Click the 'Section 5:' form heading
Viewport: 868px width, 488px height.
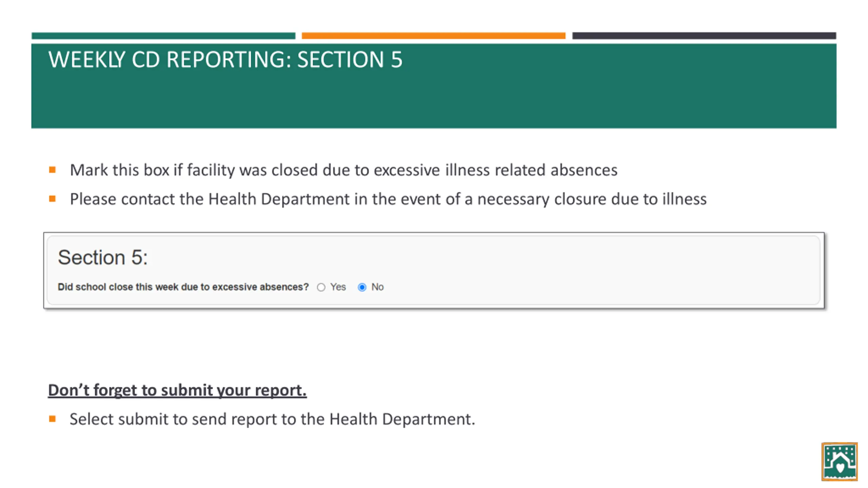(x=103, y=257)
